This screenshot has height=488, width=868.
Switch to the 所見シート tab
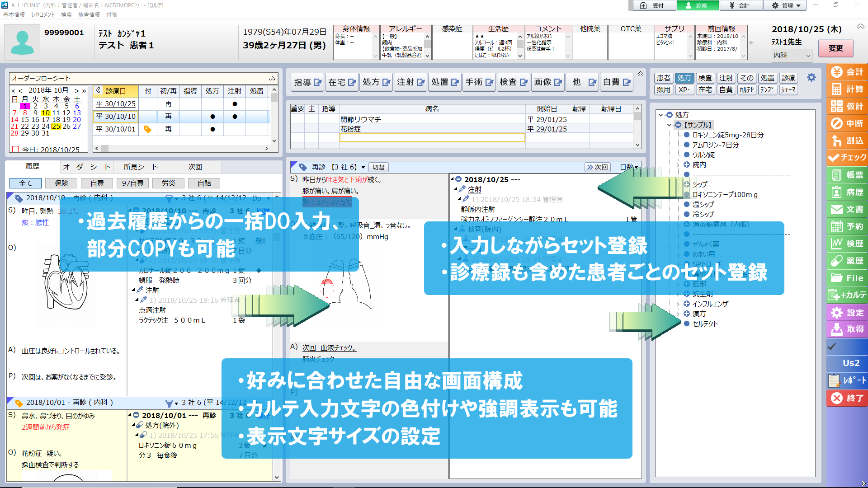141,167
